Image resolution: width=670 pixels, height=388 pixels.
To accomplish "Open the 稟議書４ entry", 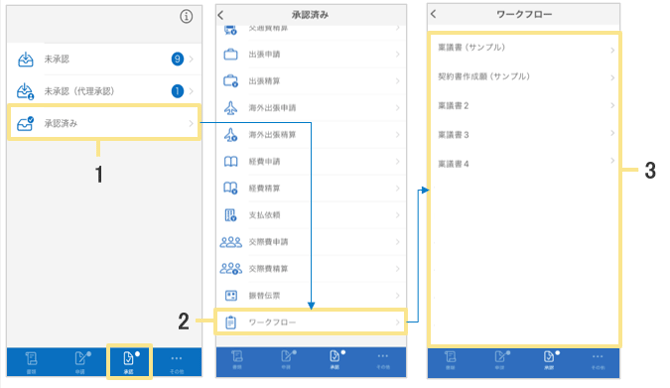I will pos(525,164).
